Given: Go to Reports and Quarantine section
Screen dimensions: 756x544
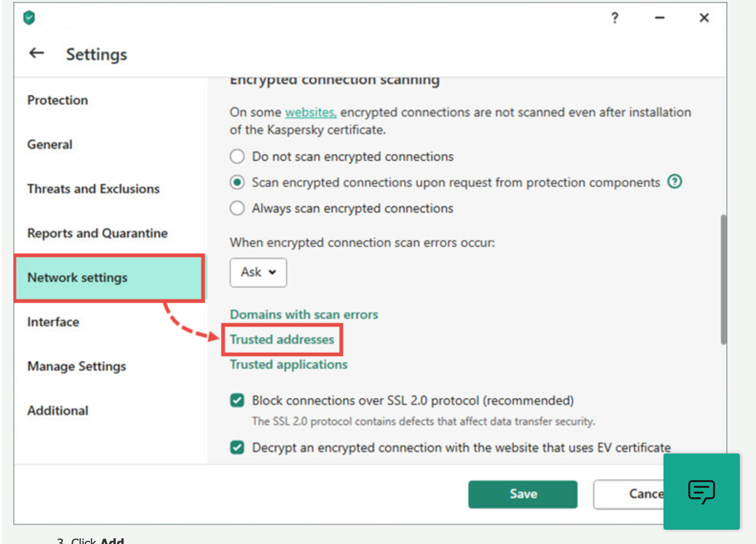Looking at the screenshot, I should coord(97,233).
